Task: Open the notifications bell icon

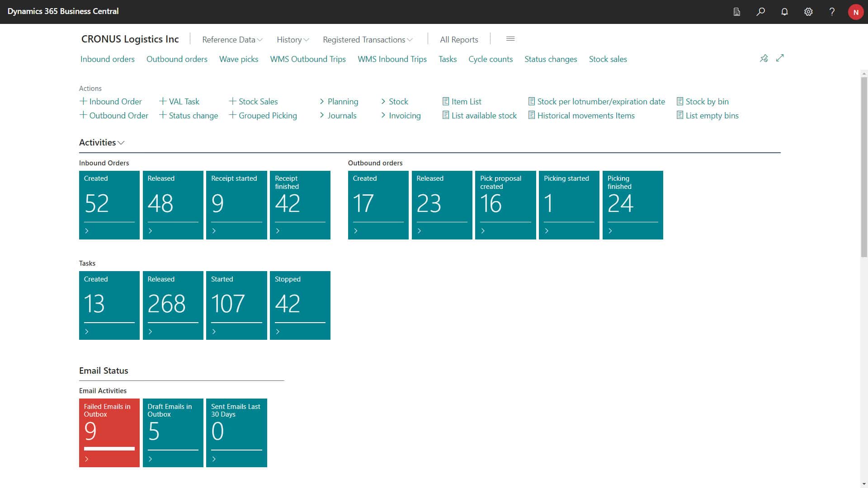Action: [784, 12]
